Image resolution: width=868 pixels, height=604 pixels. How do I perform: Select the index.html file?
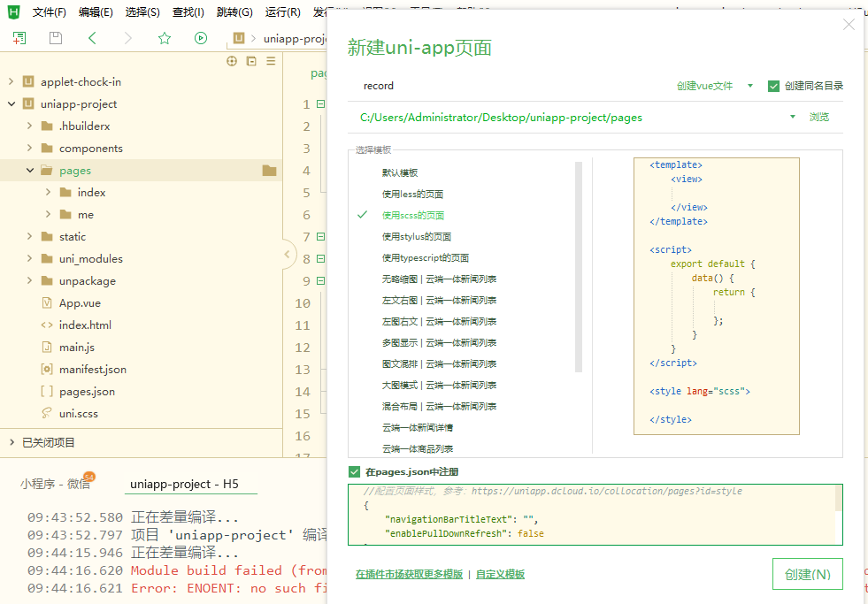point(85,325)
